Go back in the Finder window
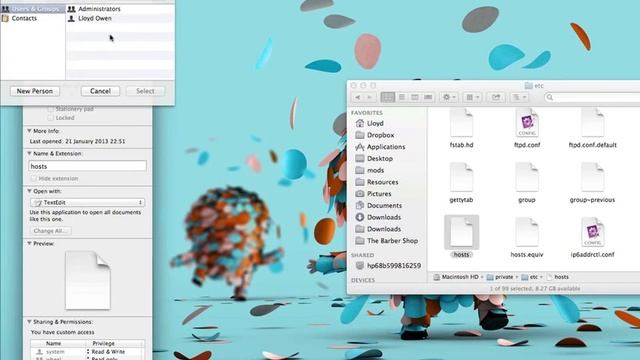The width and height of the screenshot is (640, 360). point(358,97)
